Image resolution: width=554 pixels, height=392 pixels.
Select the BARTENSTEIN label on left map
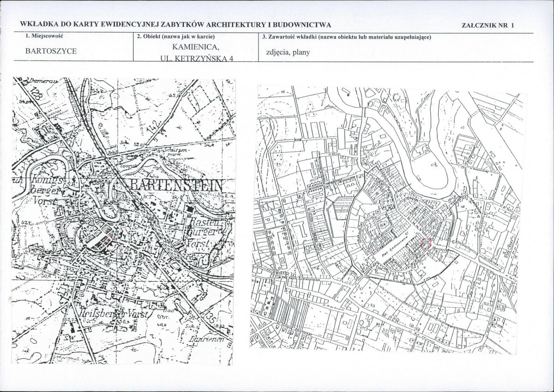pyautogui.click(x=176, y=186)
